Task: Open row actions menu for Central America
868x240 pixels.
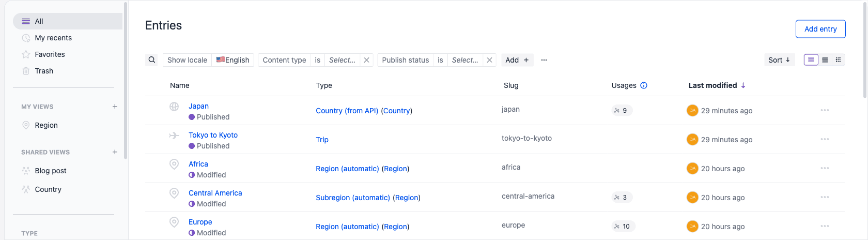Action: coord(825,197)
